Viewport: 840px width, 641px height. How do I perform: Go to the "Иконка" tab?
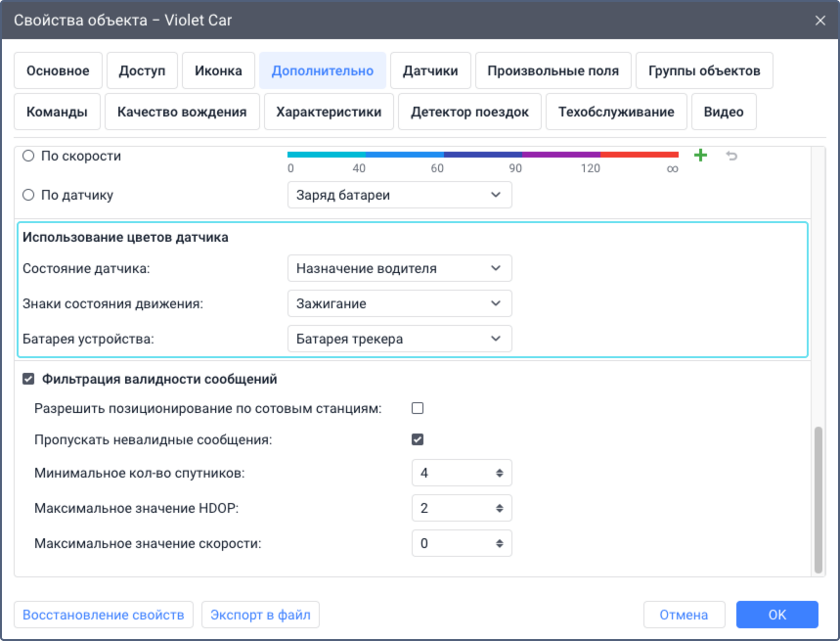(219, 70)
